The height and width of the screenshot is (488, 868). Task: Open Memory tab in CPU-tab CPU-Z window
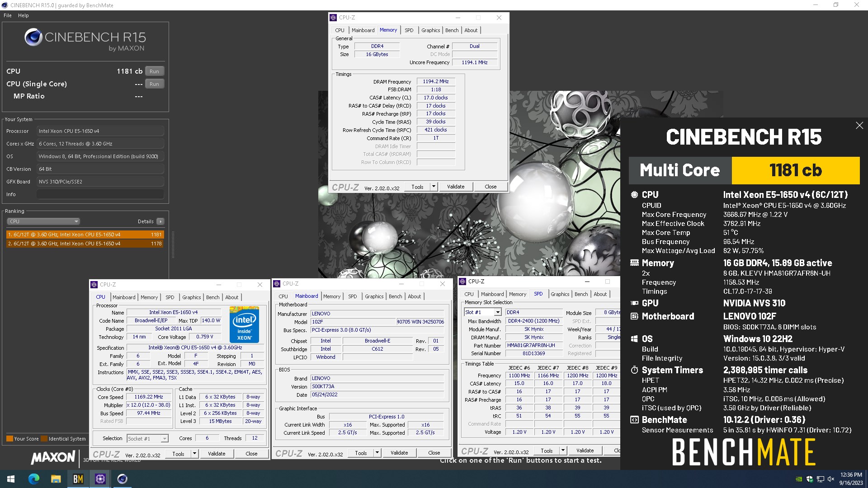point(149,297)
